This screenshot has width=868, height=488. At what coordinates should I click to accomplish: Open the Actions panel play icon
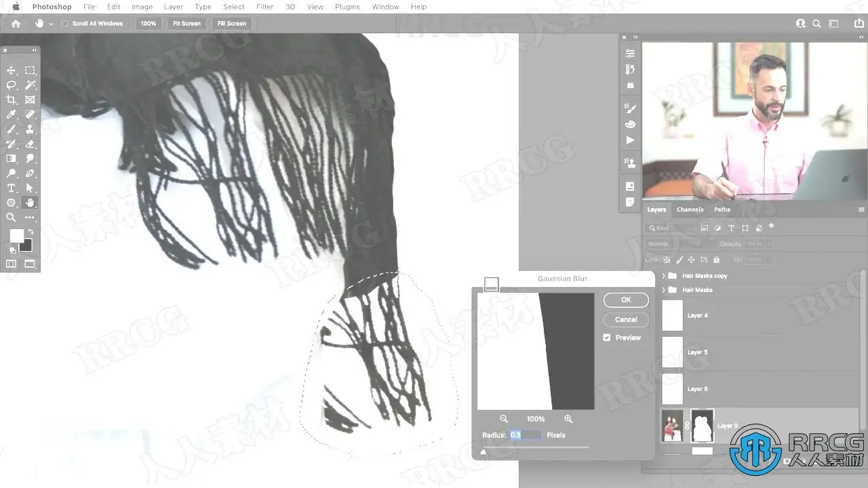tap(630, 140)
